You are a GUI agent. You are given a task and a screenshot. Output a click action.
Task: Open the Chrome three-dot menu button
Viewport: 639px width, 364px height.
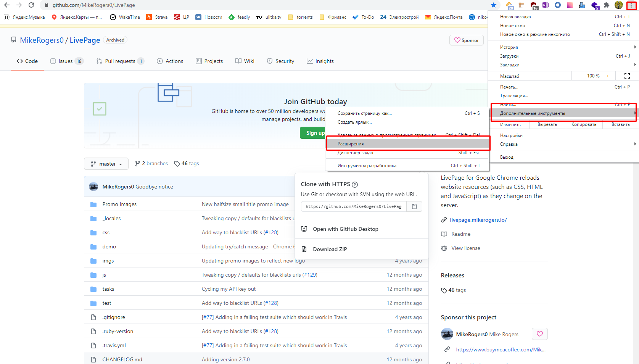[x=631, y=5]
